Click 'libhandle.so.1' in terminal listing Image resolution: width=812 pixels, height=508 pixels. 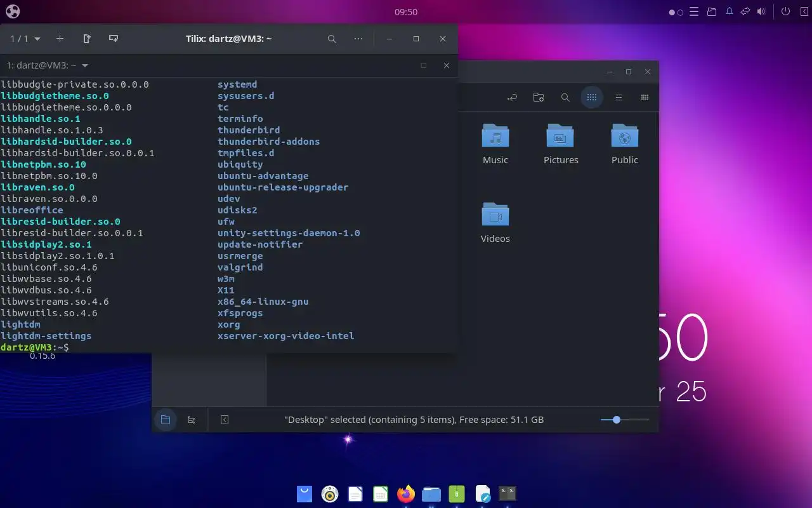(41, 119)
